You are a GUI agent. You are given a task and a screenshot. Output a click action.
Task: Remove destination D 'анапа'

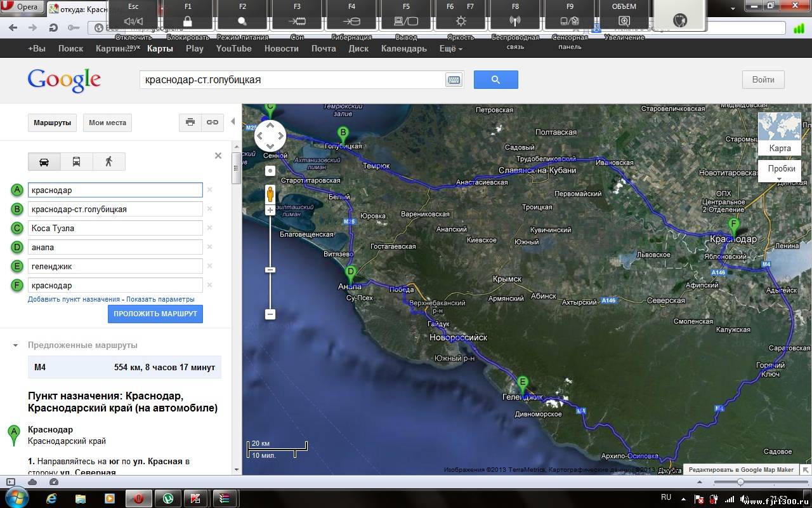click(x=210, y=247)
